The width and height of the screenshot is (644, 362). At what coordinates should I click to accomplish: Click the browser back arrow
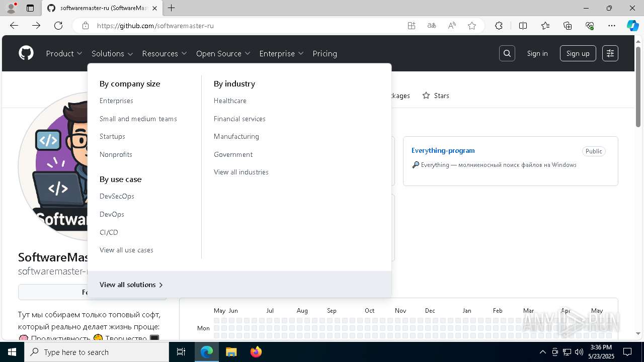tap(14, 26)
